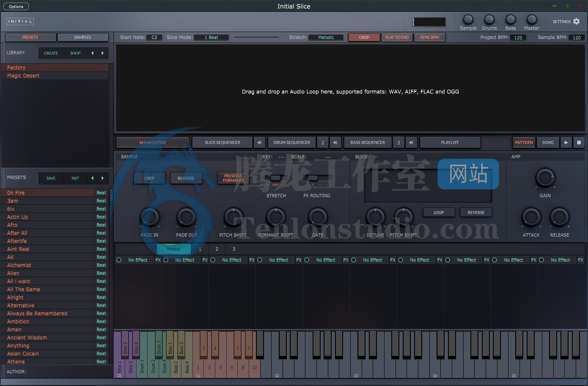This screenshot has height=386, width=588.
Task: Toggle slice Reverse button
Action: click(x=476, y=212)
